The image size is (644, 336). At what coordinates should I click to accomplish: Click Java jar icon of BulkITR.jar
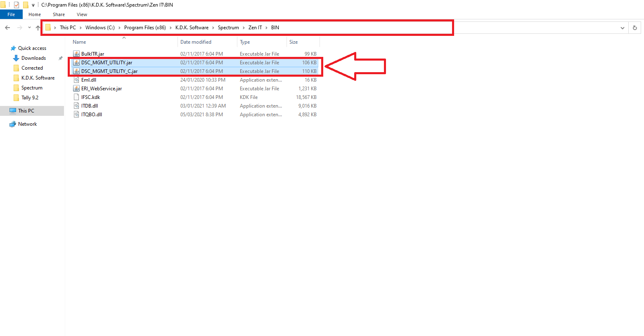pos(76,54)
